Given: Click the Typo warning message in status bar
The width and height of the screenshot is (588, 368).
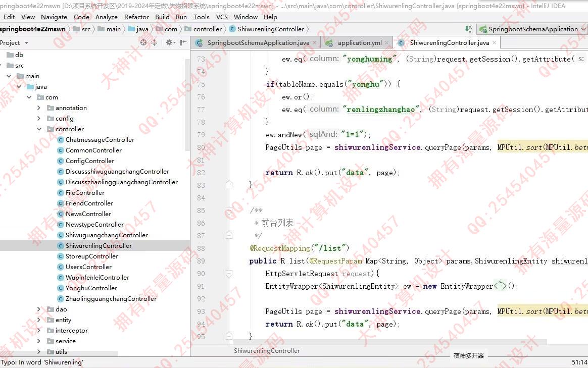Looking at the screenshot, I should click(x=41, y=362).
